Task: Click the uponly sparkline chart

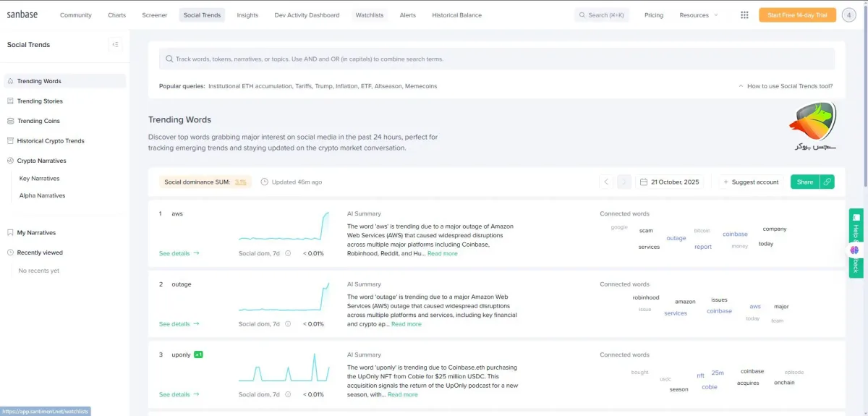Action: point(284,368)
